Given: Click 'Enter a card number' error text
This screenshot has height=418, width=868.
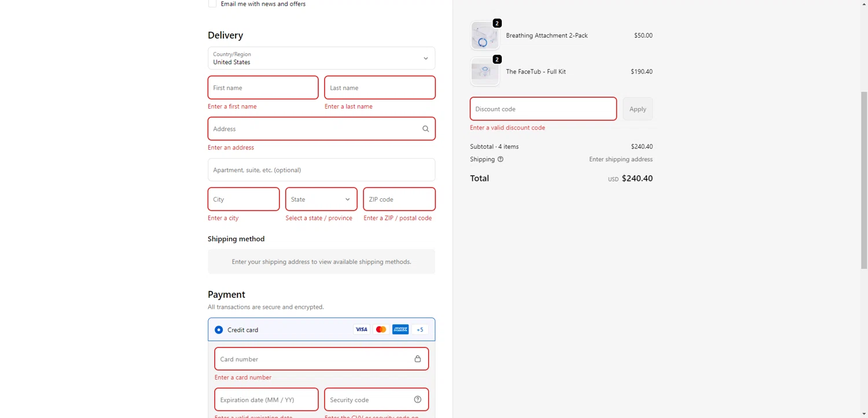Looking at the screenshot, I should point(243,378).
